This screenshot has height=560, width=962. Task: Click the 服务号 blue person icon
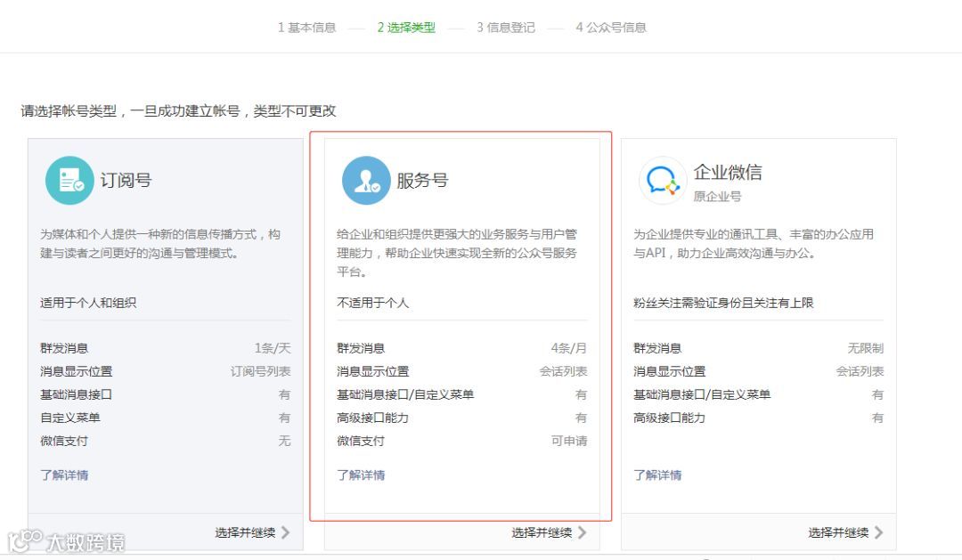click(x=366, y=181)
